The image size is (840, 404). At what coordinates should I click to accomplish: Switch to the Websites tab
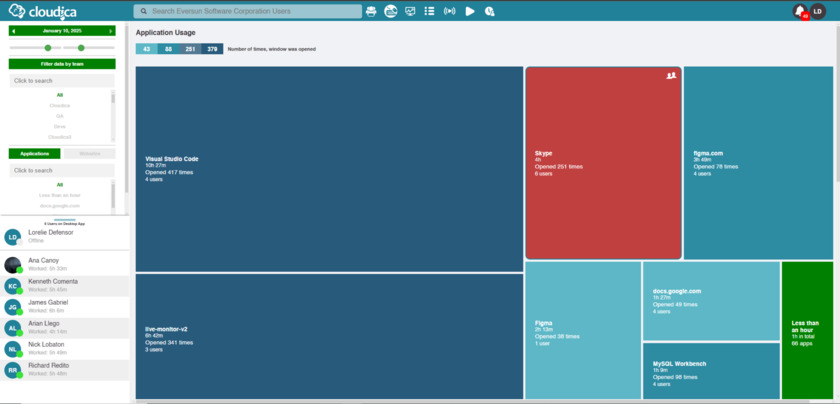[89, 153]
